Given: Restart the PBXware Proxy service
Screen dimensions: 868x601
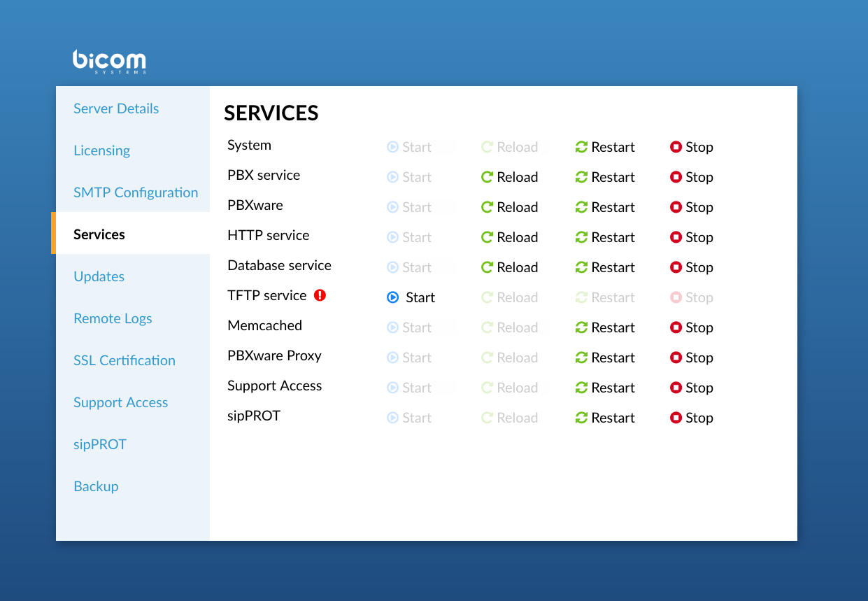Looking at the screenshot, I should (x=605, y=358).
